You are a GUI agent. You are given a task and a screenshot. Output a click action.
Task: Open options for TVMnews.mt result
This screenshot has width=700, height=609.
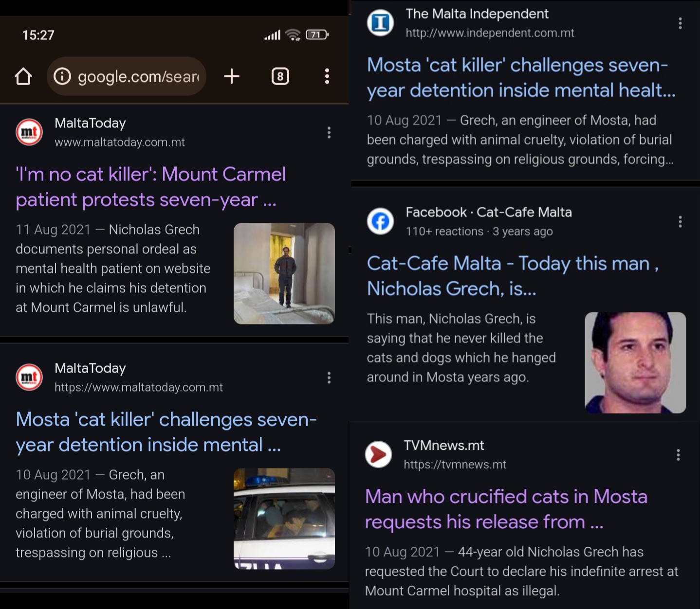pos(678,455)
